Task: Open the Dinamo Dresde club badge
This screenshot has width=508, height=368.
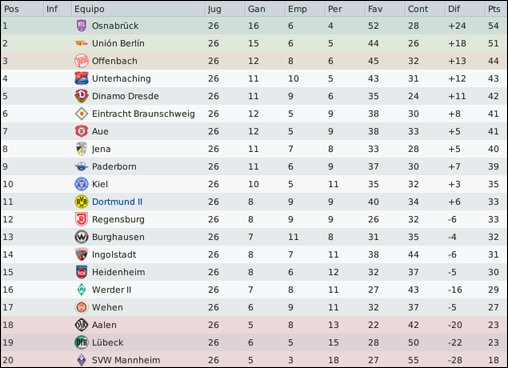Action: [81, 96]
